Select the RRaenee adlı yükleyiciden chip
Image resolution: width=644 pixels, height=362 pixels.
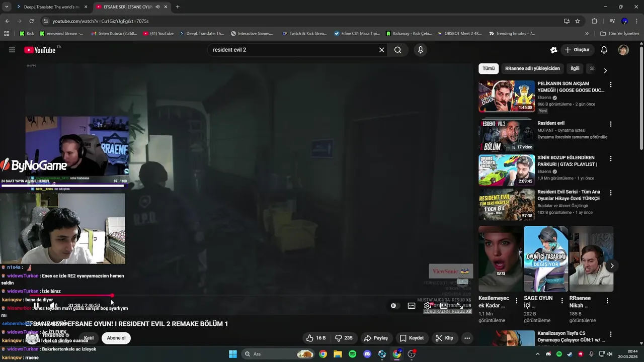coord(532,68)
